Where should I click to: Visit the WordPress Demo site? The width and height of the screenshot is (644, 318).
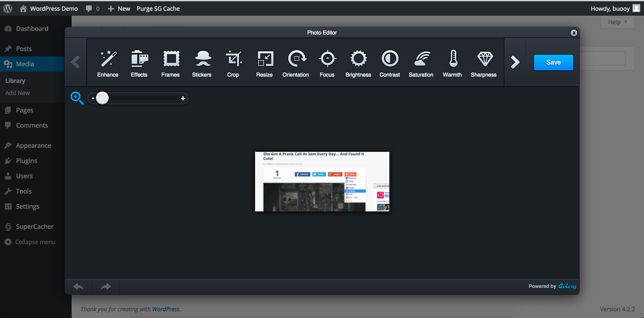point(49,9)
